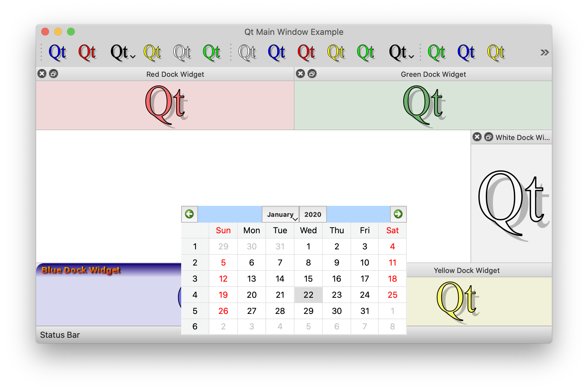Open the January month dropdown
The width and height of the screenshot is (588, 391).
[280, 214]
